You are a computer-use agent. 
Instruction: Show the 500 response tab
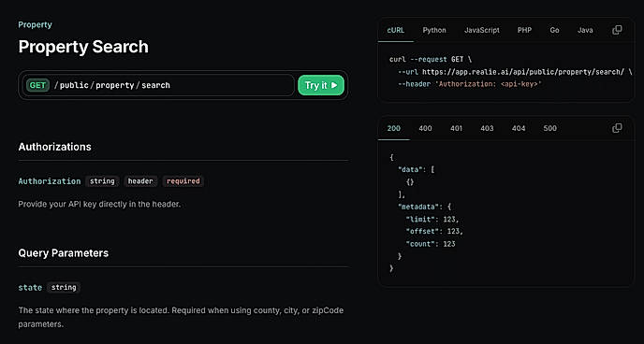tap(550, 128)
